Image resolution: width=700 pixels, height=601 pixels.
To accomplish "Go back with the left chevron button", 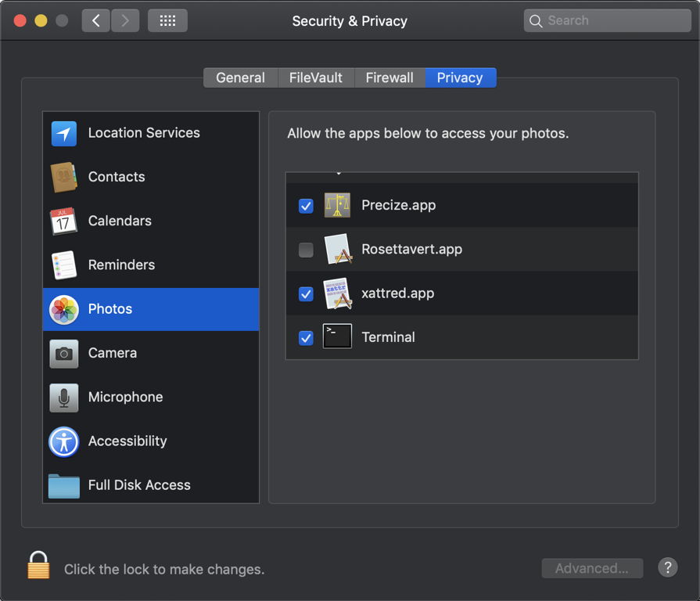I will (96, 21).
